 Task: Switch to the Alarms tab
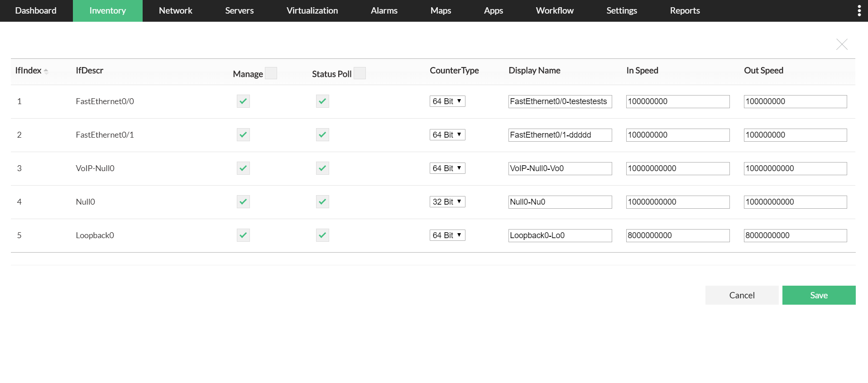point(384,11)
